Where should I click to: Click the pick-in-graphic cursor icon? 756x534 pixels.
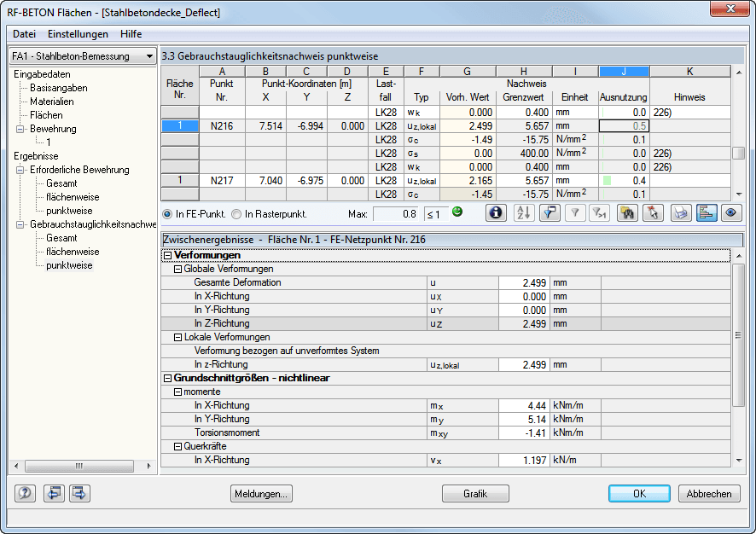(x=654, y=212)
